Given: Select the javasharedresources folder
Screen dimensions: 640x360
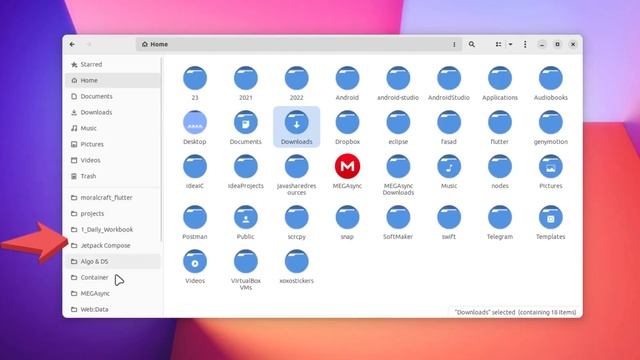Looking at the screenshot, I should tap(296, 175).
